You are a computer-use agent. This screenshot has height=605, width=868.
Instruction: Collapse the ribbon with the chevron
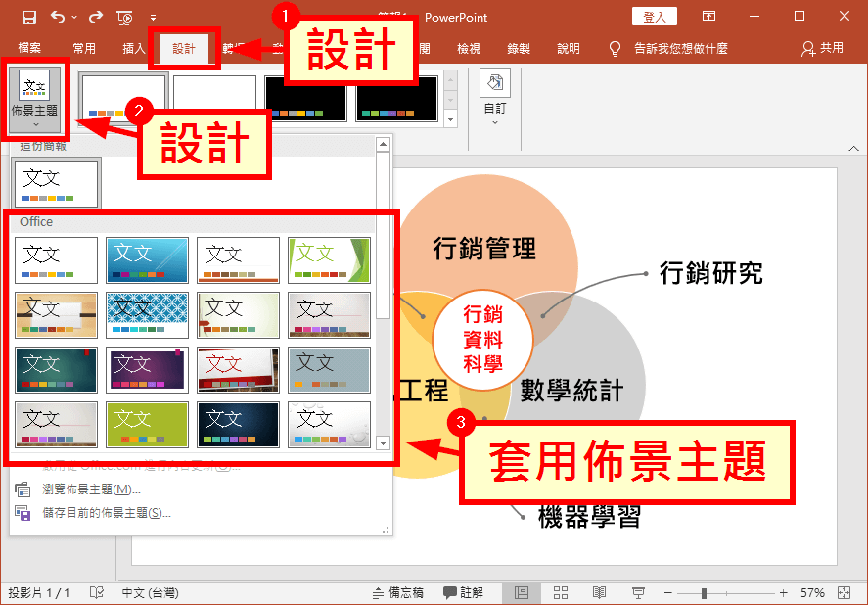pos(853,148)
